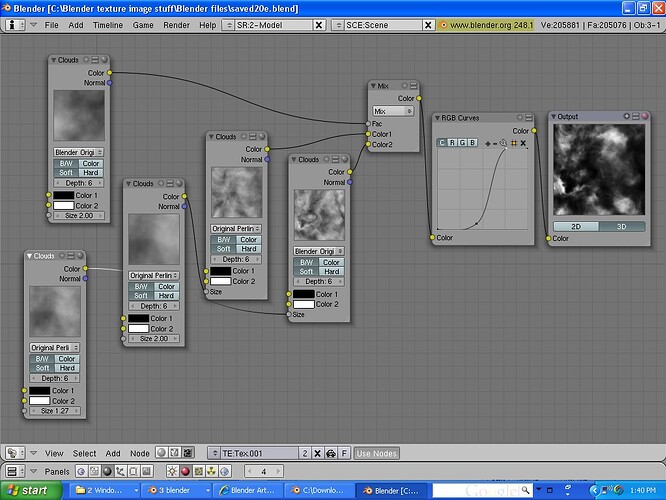
Task: Switch node tree to Material nodes icon
Action: point(161,453)
